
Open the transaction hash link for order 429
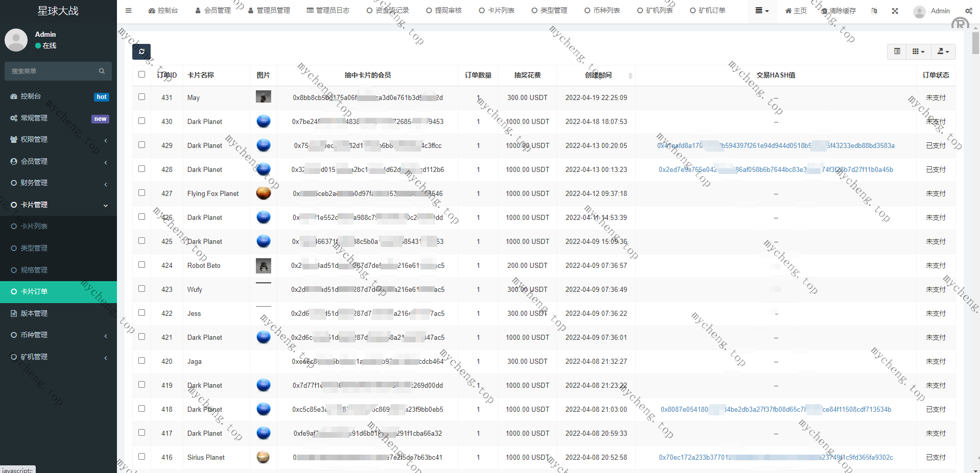click(775, 145)
